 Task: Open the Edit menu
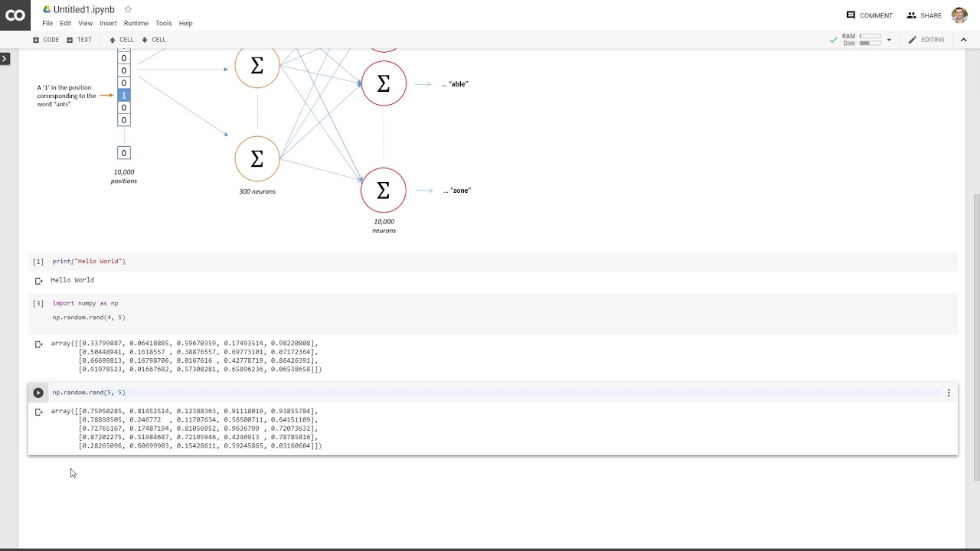[x=65, y=23]
